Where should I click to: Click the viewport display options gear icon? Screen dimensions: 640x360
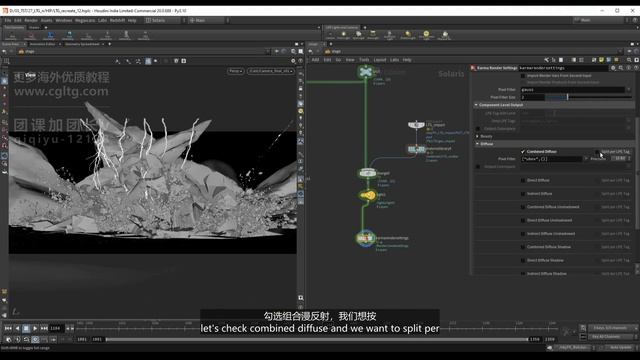pos(293,61)
